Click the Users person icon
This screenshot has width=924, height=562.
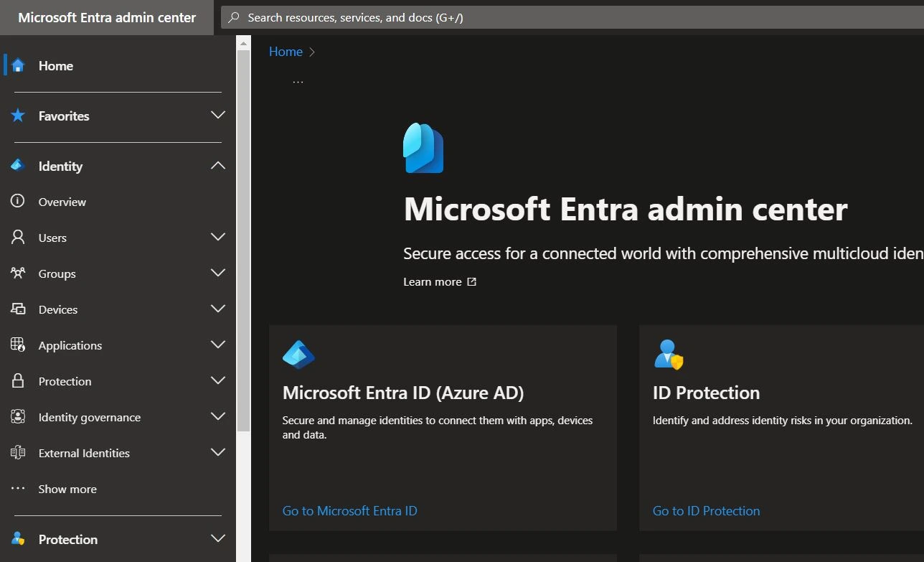click(x=18, y=237)
